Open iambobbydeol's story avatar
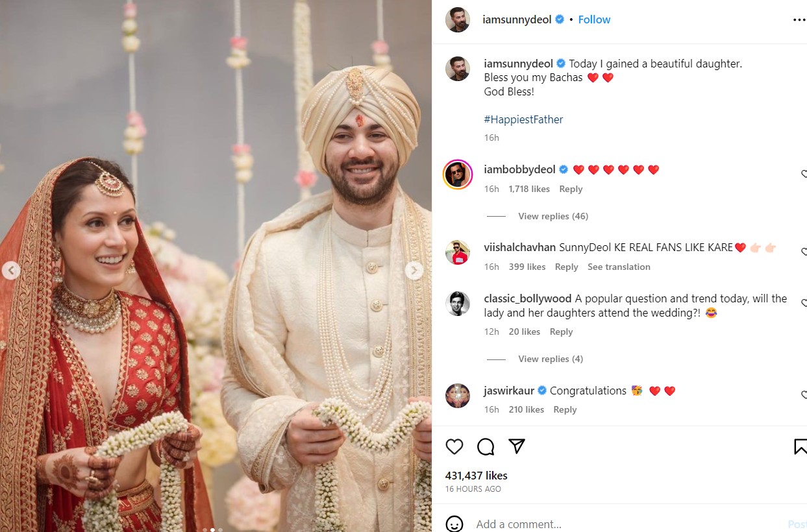807x532 pixels. [458, 174]
